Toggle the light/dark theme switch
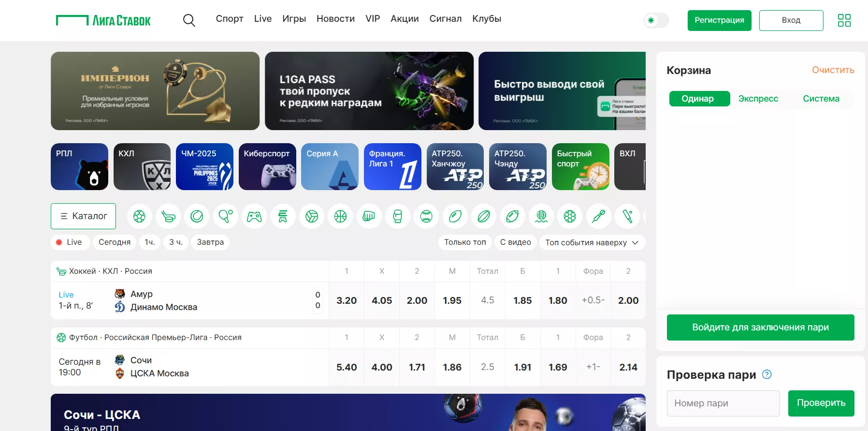This screenshot has width=868, height=431. coord(656,20)
